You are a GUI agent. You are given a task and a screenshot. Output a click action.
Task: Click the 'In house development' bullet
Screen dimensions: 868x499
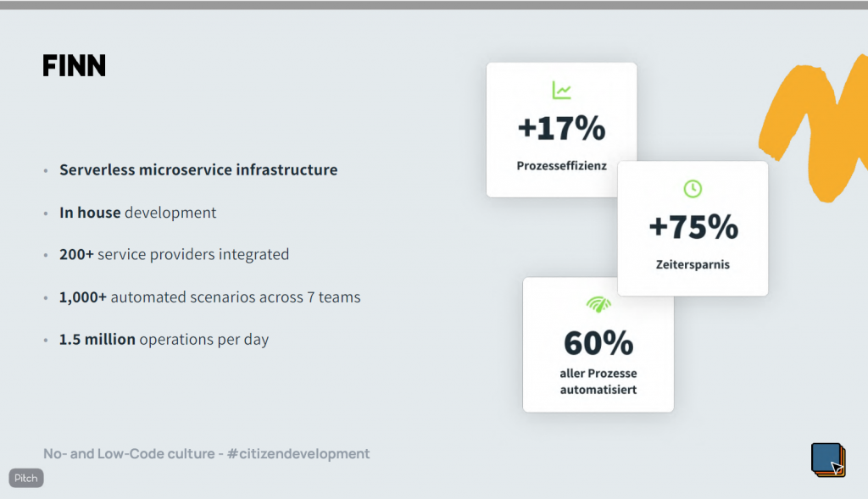pos(137,213)
